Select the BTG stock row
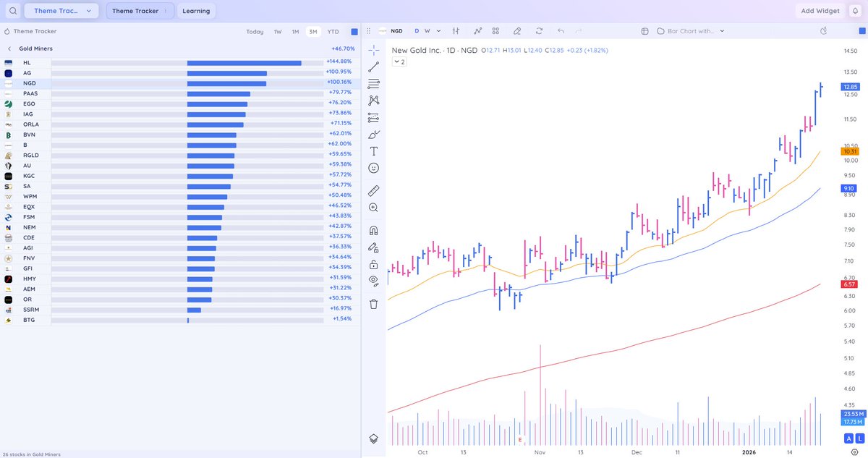868x458 pixels. click(x=179, y=320)
